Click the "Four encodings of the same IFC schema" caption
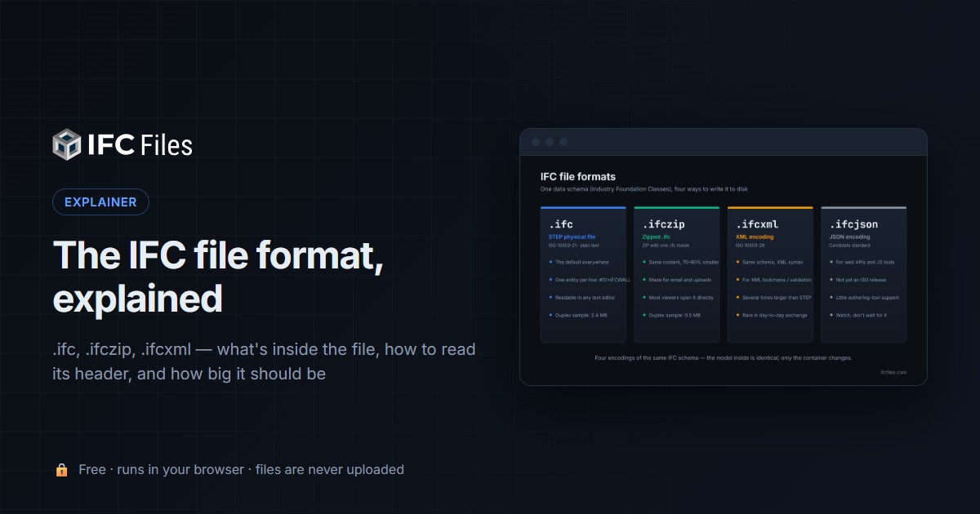The image size is (980, 514). [x=724, y=357]
